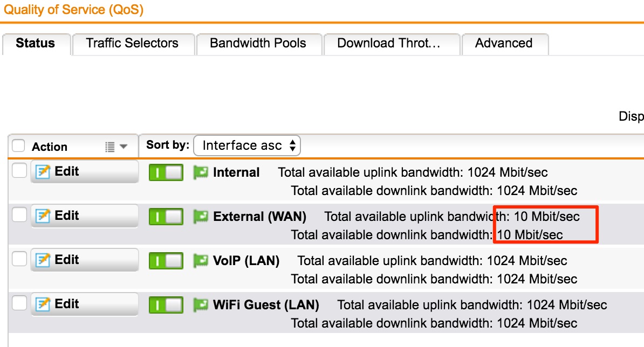Toggle the VoIP (LAN) QoS switch
The image size is (644, 347).
pos(166,261)
